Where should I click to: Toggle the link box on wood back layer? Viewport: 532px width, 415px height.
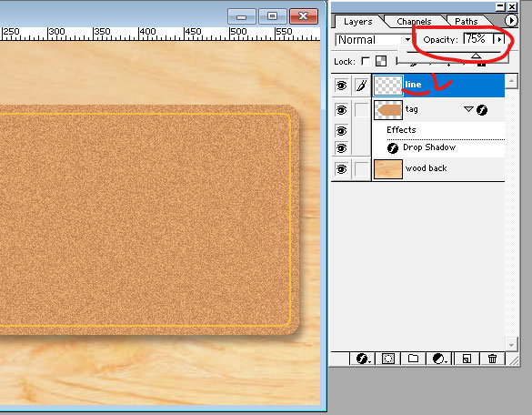tap(361, 168)
